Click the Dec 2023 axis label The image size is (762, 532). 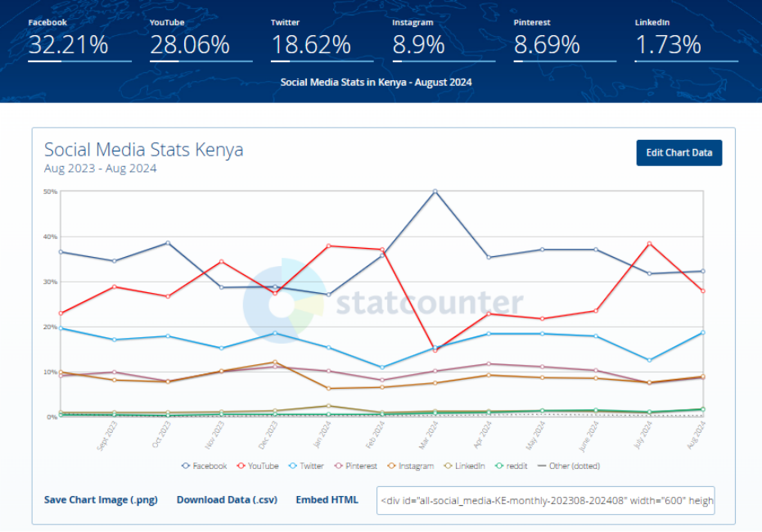point(268,435)
